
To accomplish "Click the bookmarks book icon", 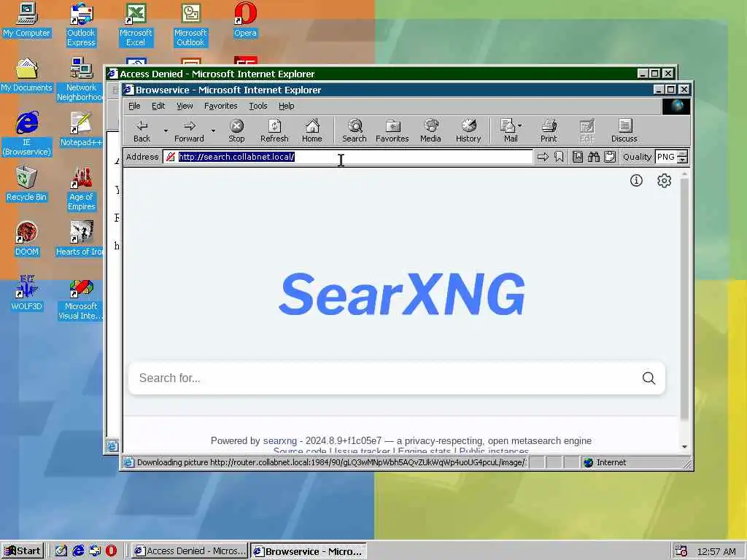I will tap(578, 157).
